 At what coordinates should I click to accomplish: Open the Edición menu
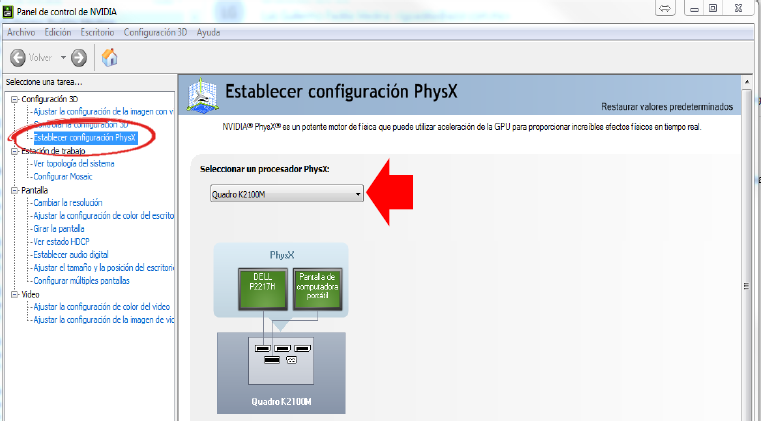(58, 33)
